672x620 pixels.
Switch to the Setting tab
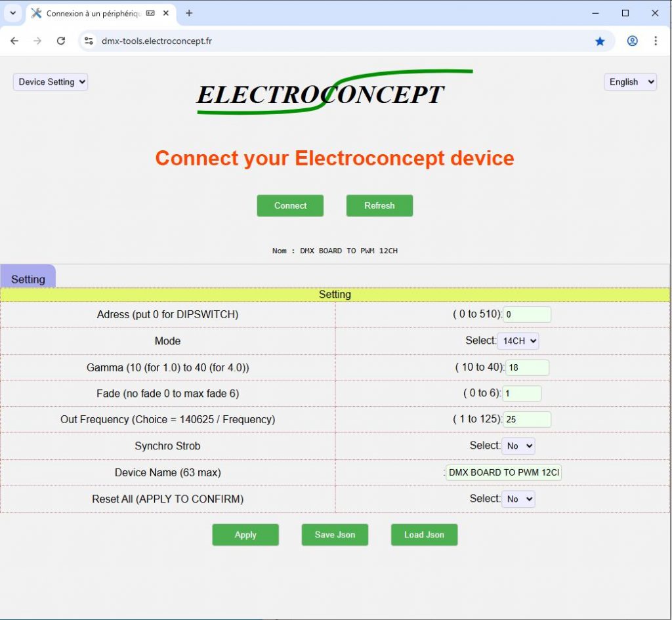[x=28, y=279]
